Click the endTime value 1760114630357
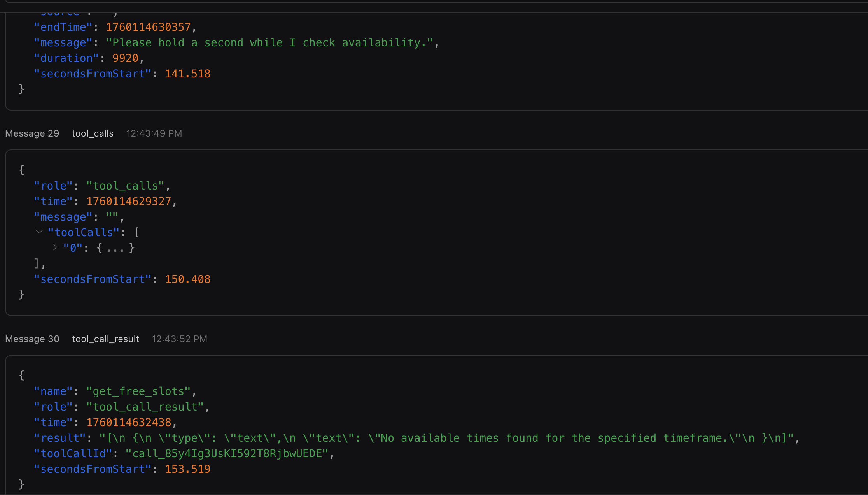 pyautogui.click(x=148, y=27)
